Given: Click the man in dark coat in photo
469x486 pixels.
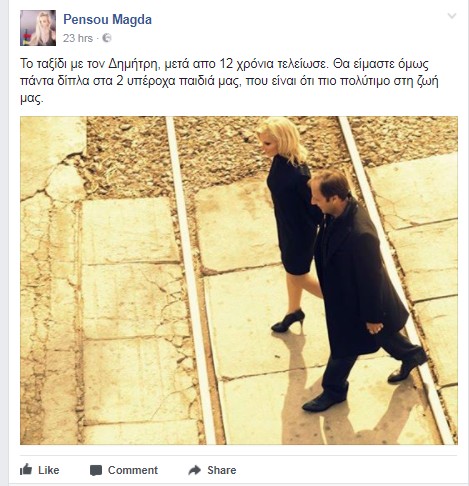Looking at the screenshot, I should coord(360,290).
